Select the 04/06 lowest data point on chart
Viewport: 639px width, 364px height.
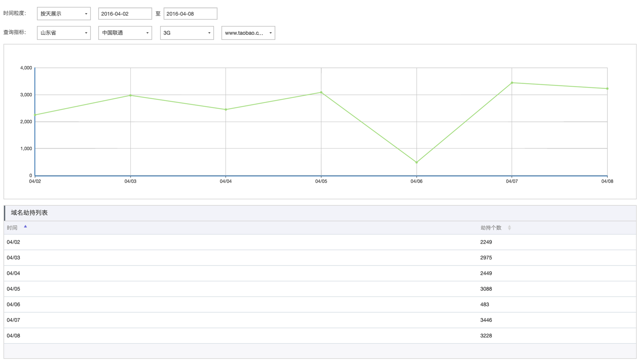[417, 162]
